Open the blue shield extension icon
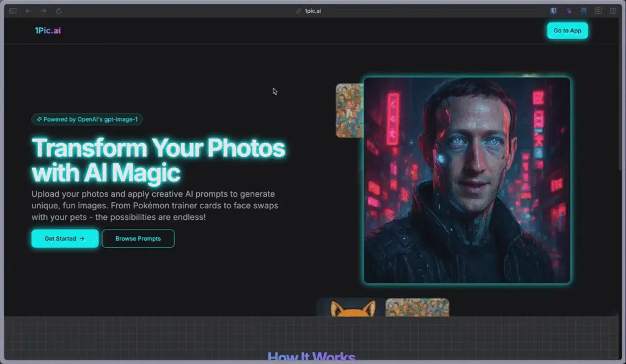Screen dimensions: 626x364 553,11
